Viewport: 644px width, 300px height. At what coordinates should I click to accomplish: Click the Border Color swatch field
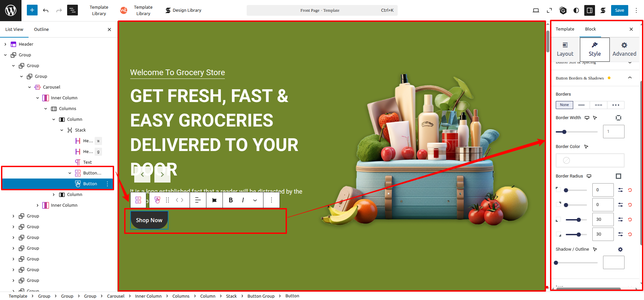tap(590, 160)
